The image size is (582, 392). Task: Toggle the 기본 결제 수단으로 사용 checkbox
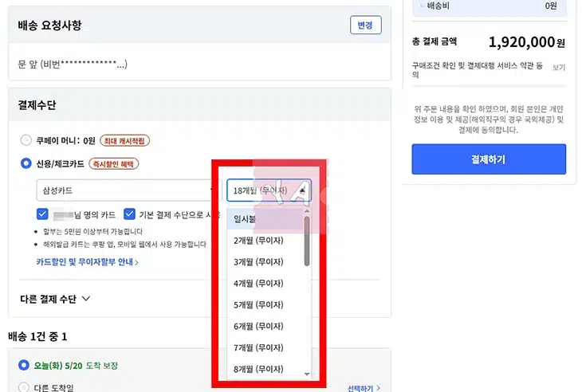coord(129,214)
